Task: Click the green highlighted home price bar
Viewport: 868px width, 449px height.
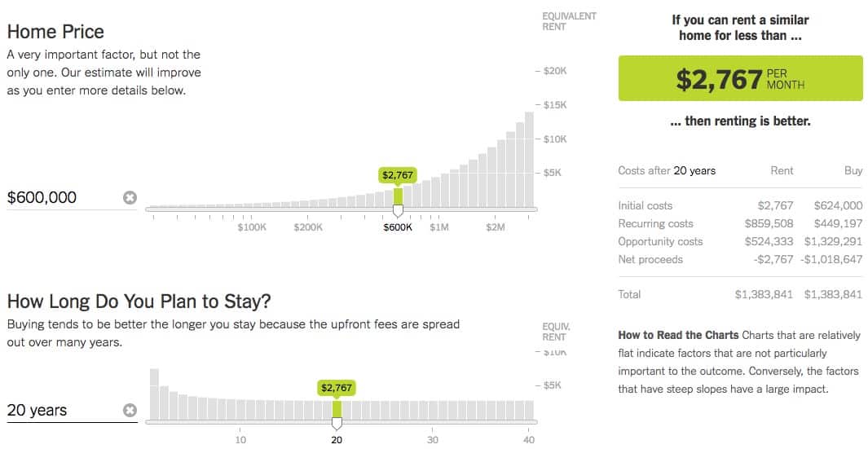Action: coord(398,197)
